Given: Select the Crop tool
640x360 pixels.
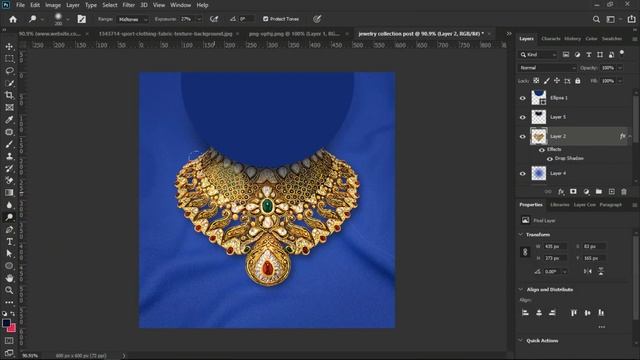Looking at the screenshot, I should pos(9,95).
